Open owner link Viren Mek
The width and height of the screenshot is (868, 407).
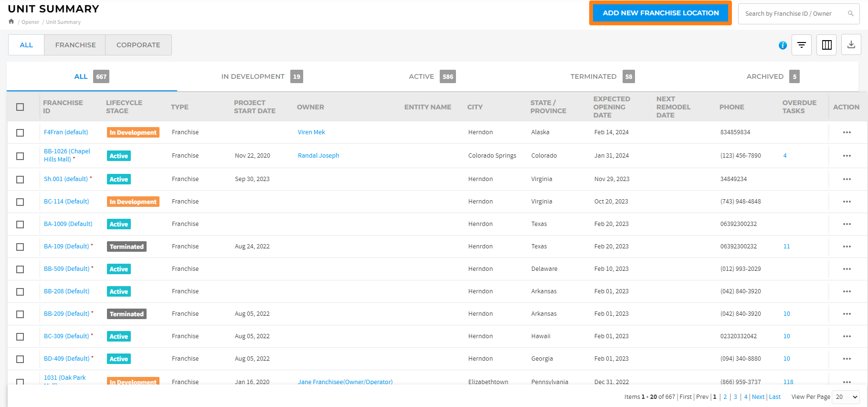point(311,132)
